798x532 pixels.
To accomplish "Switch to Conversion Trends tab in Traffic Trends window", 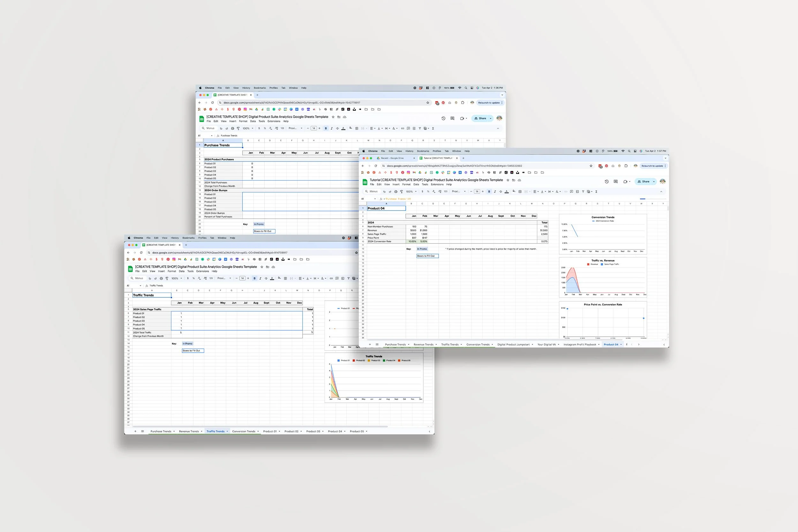I will point(244,431).
